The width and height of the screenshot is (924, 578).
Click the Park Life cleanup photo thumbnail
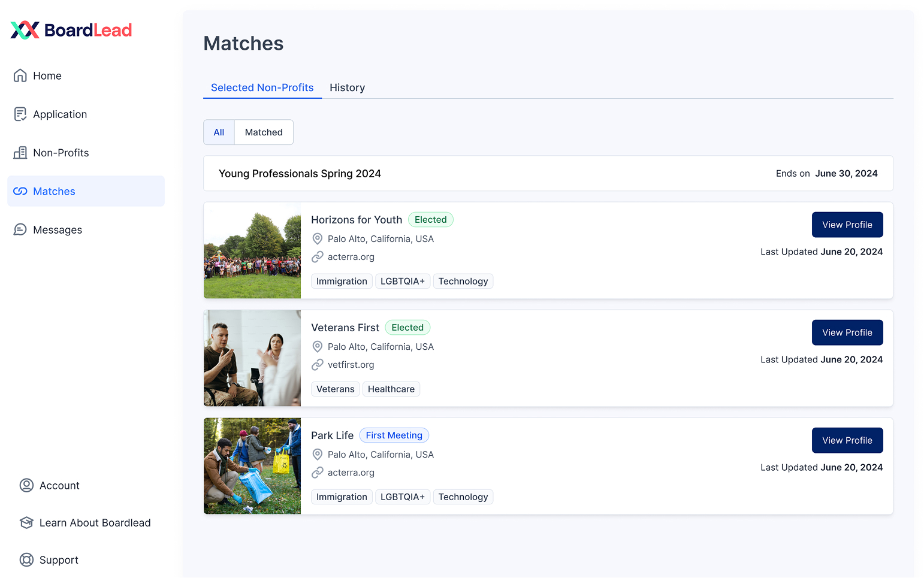tap(252, 466)
